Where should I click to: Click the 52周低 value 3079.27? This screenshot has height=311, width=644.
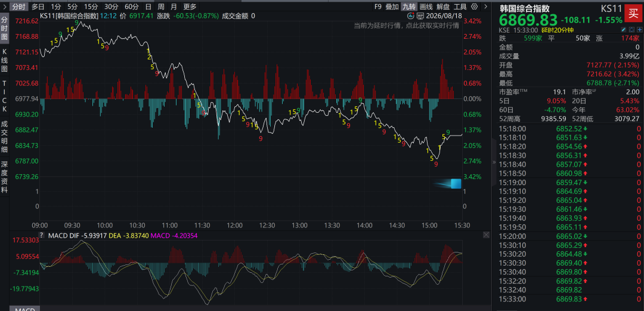point(626,119)
